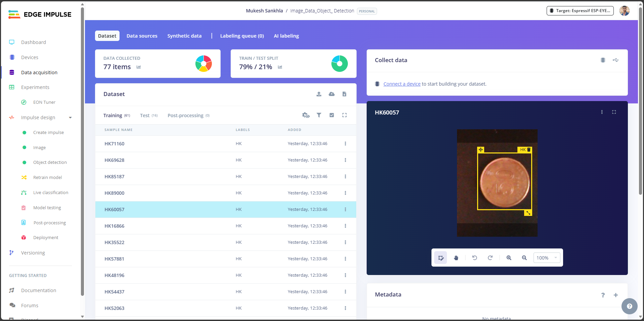Open the options menu for HK89000
Viewport: 644px width, 321px height.
[345, 193]
